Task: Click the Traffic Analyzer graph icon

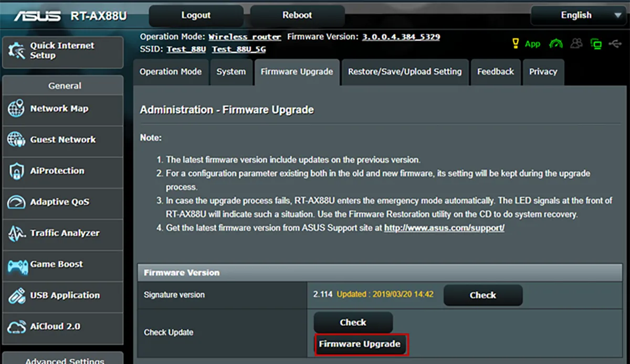Action: point(16,233)
